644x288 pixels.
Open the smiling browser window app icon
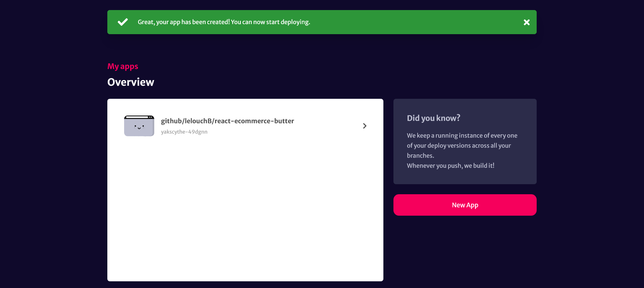pyautogui.click(x=139, y=126)
